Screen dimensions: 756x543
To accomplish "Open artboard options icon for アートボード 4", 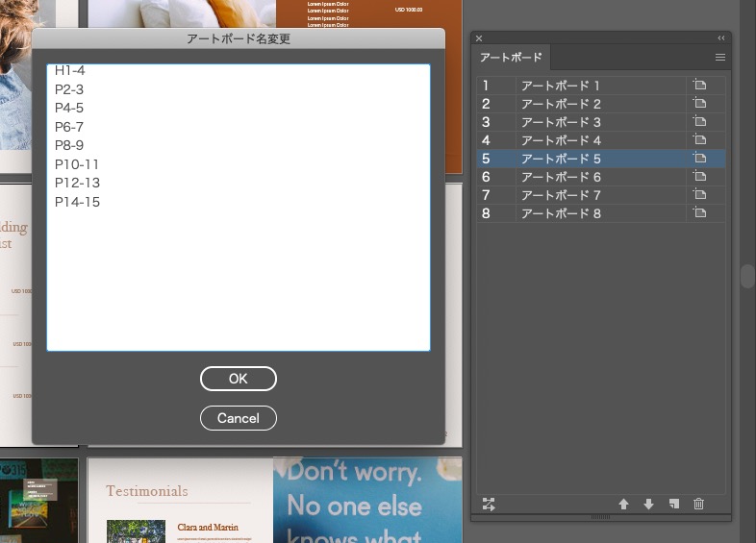I will [x=699, y=139].
